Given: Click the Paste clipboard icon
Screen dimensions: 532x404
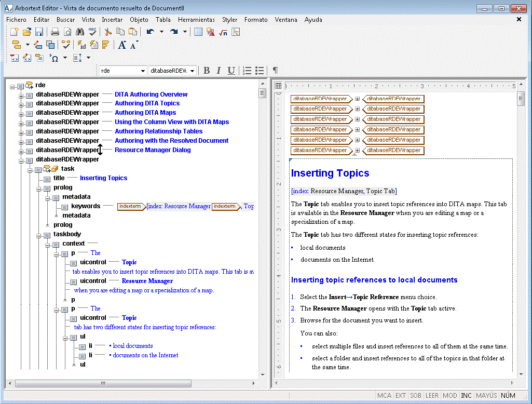Looking at the screenshot, I should 133,32.
